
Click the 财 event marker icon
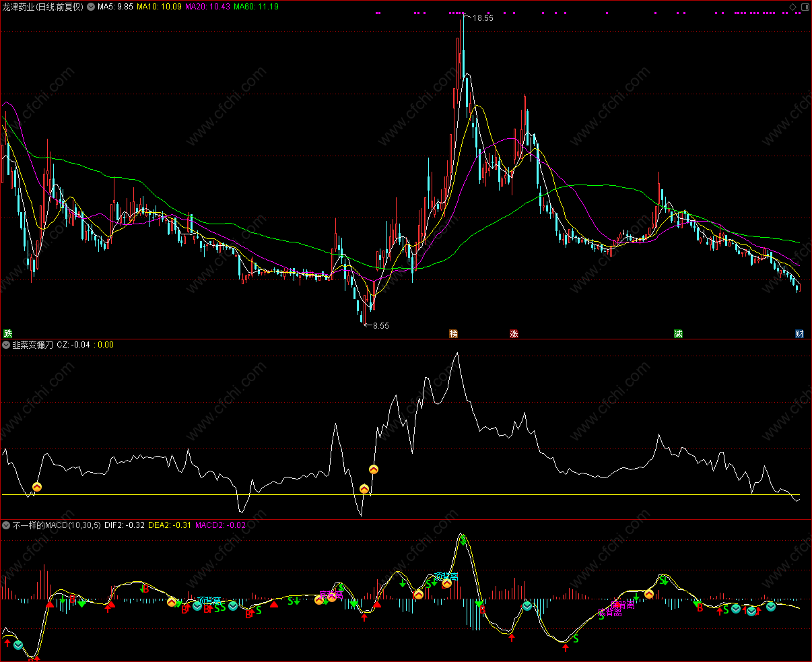pyautogui.click(x=799, y=333)
